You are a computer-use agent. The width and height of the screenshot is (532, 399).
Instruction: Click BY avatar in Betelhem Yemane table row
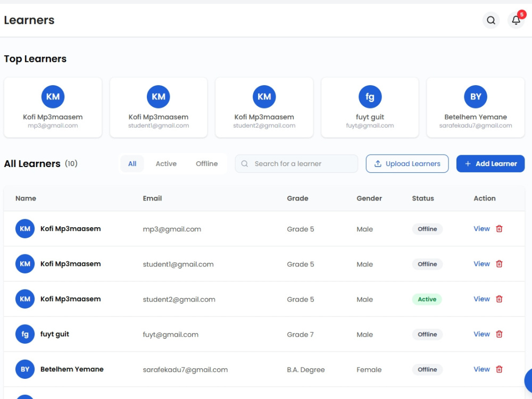point(25,369)
